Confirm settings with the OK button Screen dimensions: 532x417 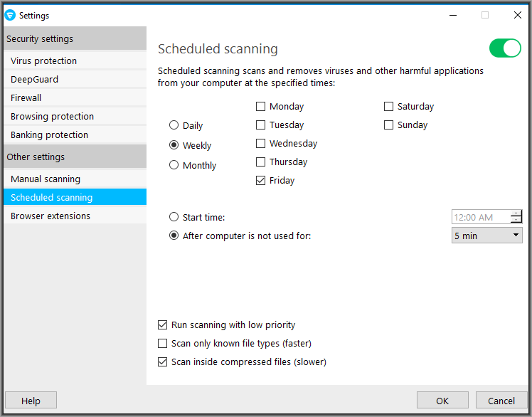[442, 401]
